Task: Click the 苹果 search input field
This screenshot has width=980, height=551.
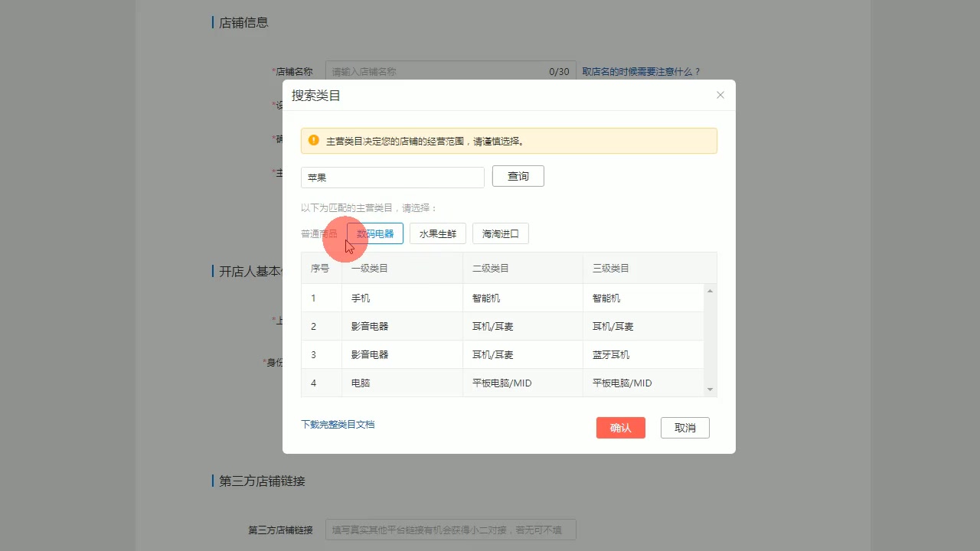Action: coord(392,177)
